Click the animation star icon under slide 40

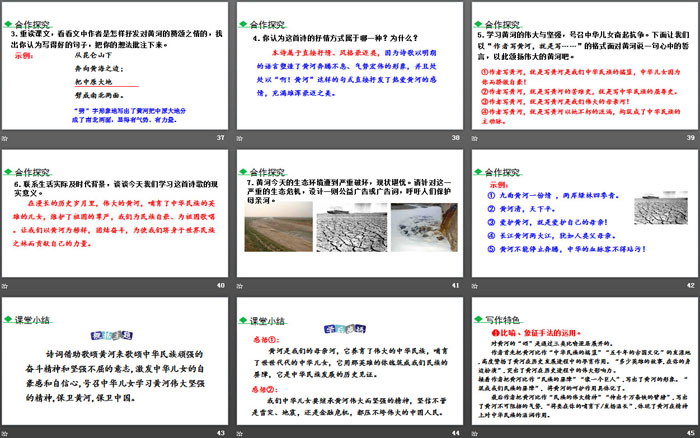coord(4,286)
